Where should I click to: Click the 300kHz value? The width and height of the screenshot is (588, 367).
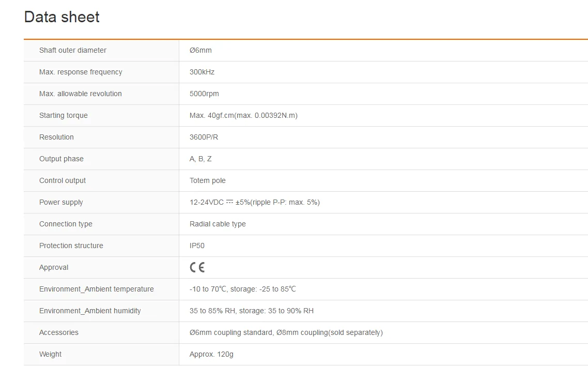(202, 72)
